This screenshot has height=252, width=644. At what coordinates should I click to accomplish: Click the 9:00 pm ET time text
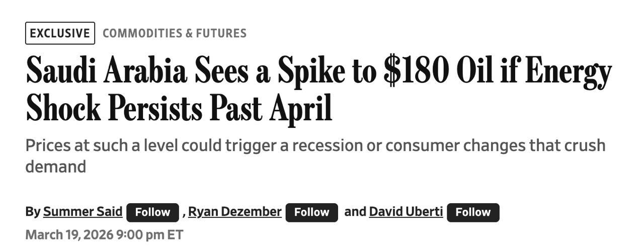coord(149,235)
